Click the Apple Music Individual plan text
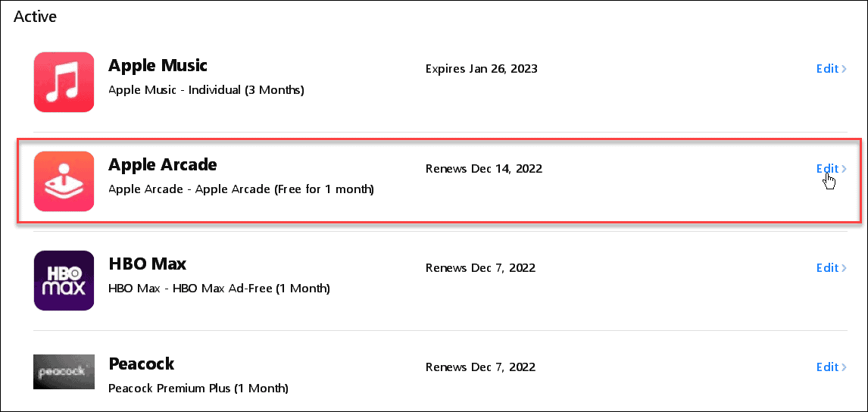 click(x=206, y=90)
